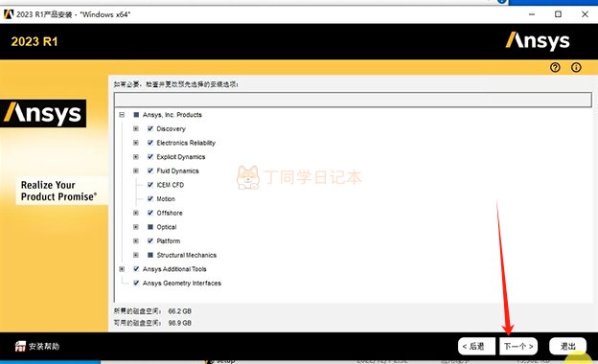
Task: Toggle the Structural Mechanics checkbox
Action: coord(150,255)
